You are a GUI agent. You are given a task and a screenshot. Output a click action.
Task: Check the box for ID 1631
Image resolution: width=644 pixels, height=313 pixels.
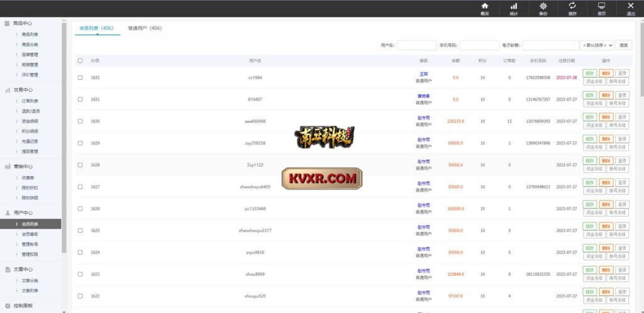tap(80, 99)
